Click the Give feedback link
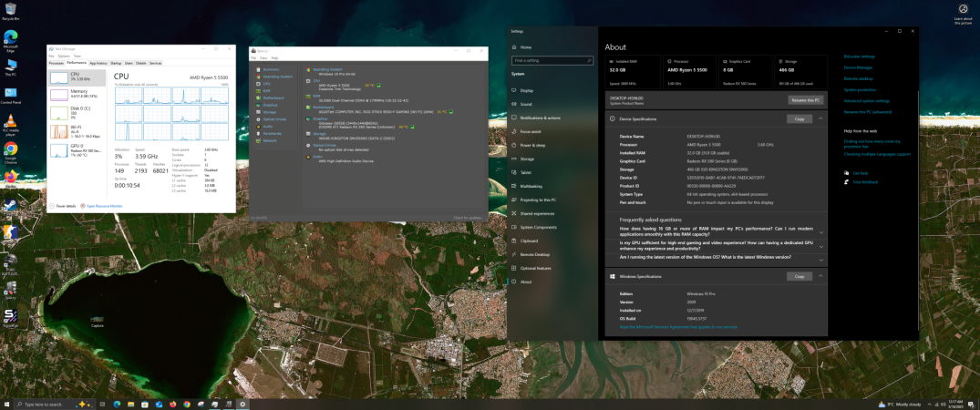 (866, 182)
